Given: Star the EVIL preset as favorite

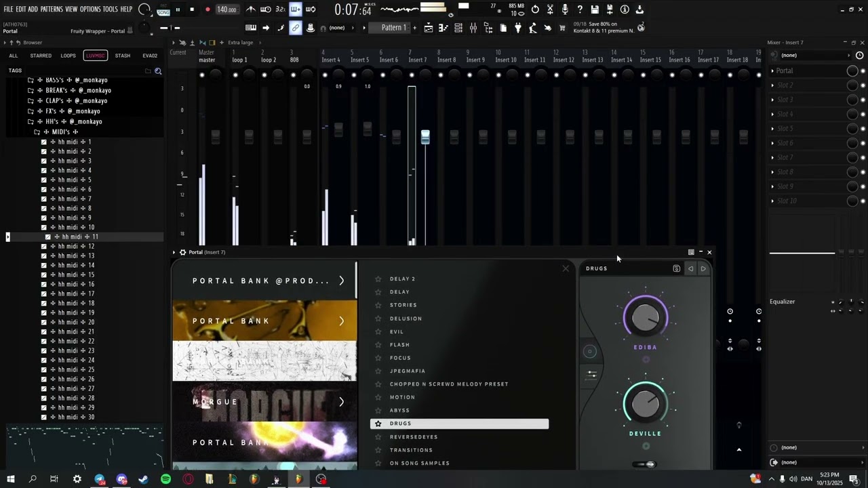Looking at the screenshot, I should 378,331.
